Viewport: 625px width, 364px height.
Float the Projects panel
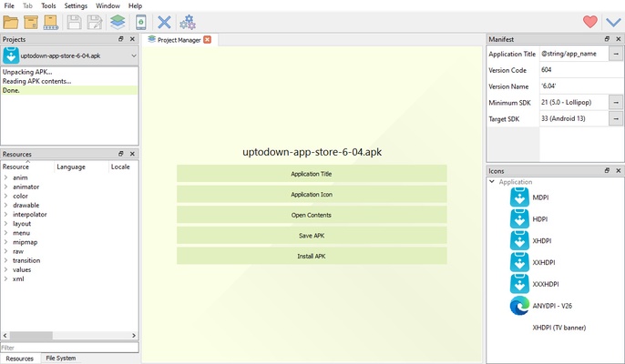click(x=121, y=39)
